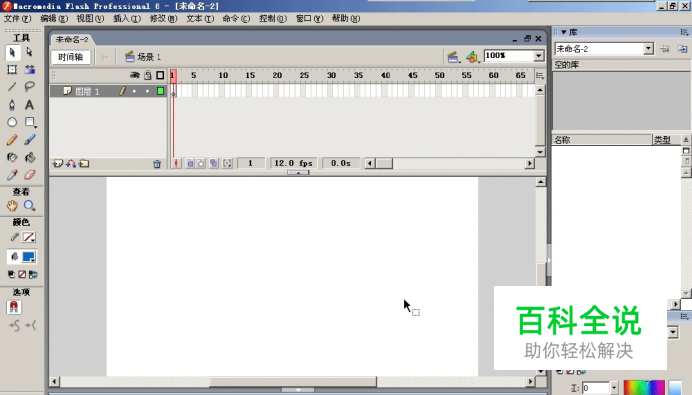Open the 编辑 menu
The width and height of the screenshot is (692, 395).
[54, 19]
